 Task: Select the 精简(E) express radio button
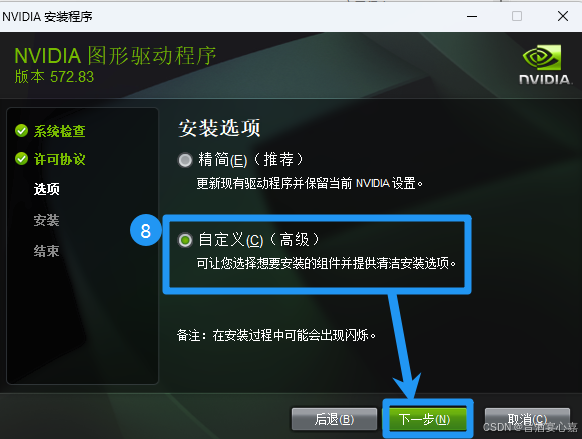(x=185, y=160)
